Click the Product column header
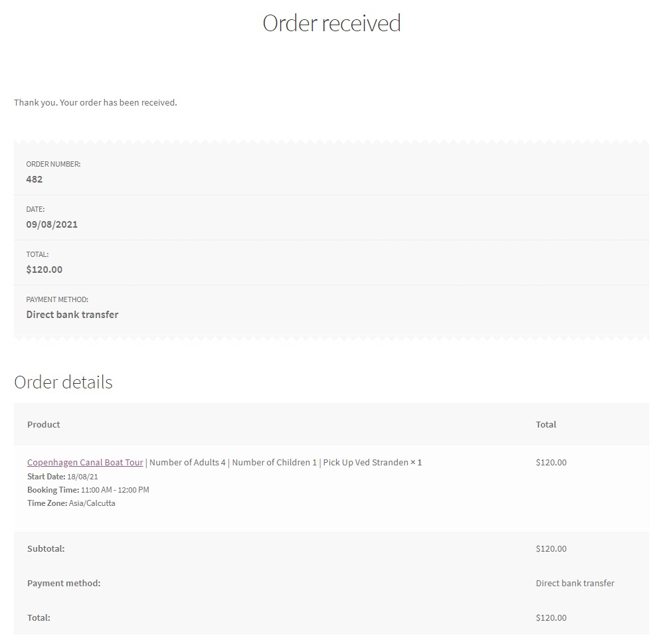 coord(44,424)
